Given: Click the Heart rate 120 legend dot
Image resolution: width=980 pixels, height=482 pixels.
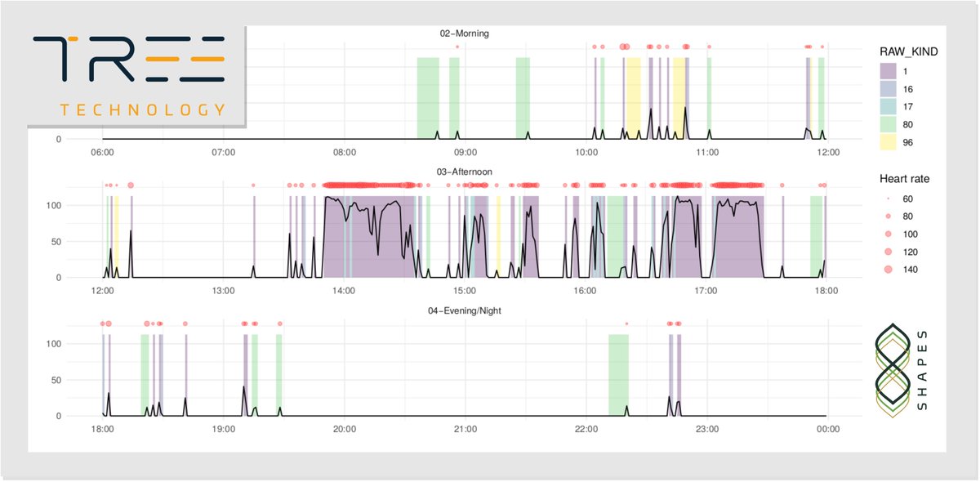Looking at the screenshot, I should pos(889,252).
